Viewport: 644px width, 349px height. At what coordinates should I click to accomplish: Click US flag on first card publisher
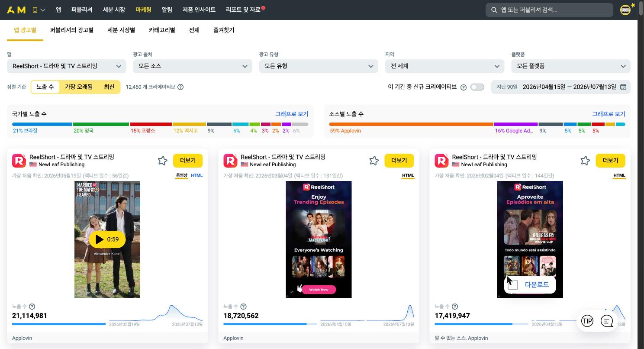point(33,165)
